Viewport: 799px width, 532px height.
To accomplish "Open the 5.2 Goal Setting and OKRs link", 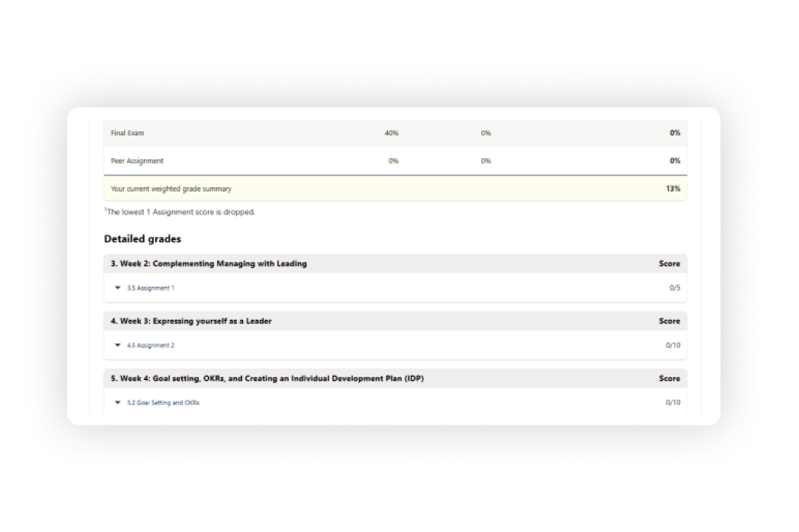I will point(163,403).
